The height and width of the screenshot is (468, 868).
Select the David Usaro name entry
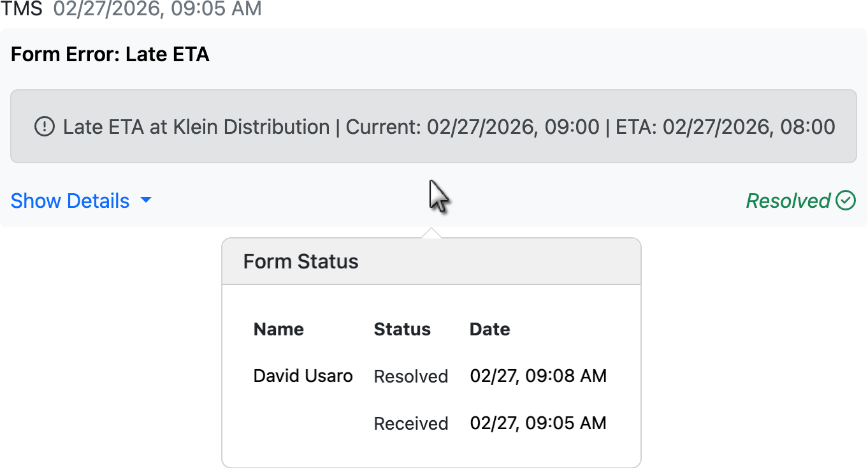pyautogui.click(x=303, y=376)
